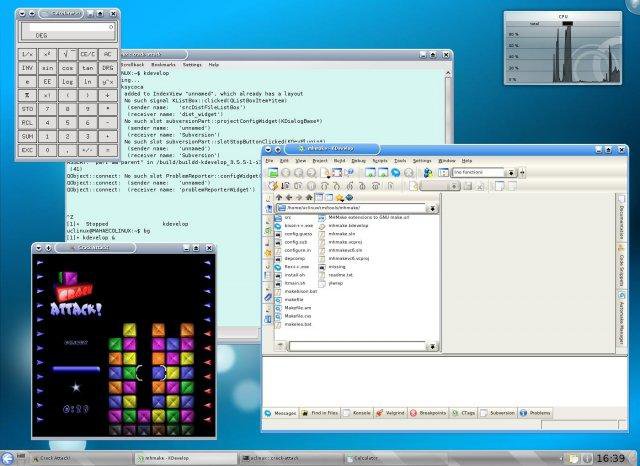Click the back arrow in file selector
The height and width of the screenshot is (466, 640).
tap(289, 197)
